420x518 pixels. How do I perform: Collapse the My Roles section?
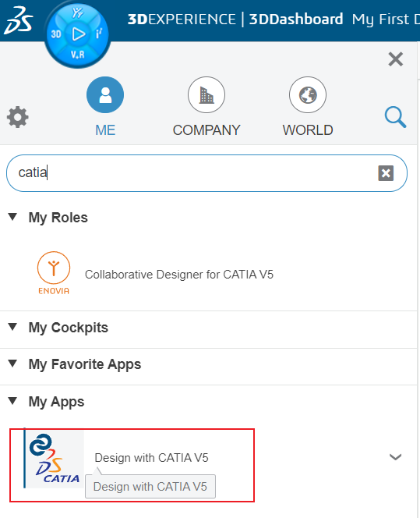12,217
